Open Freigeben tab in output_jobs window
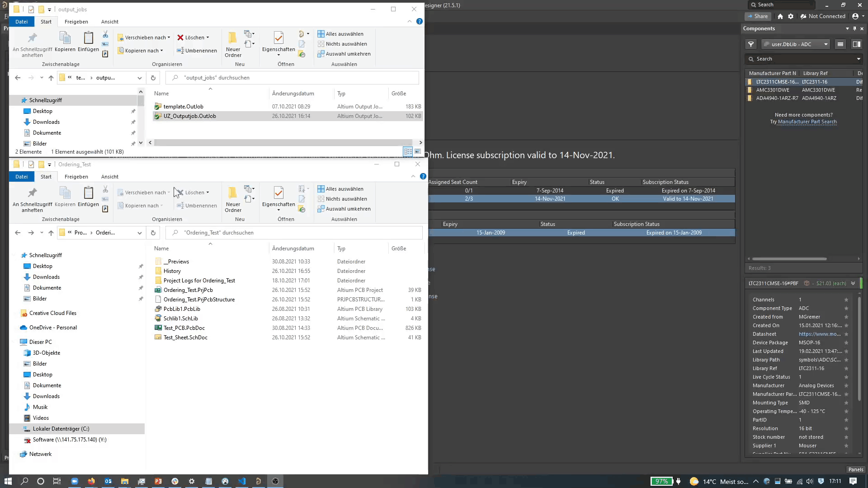This screenshot has height=488, width=868. (76, 22)
